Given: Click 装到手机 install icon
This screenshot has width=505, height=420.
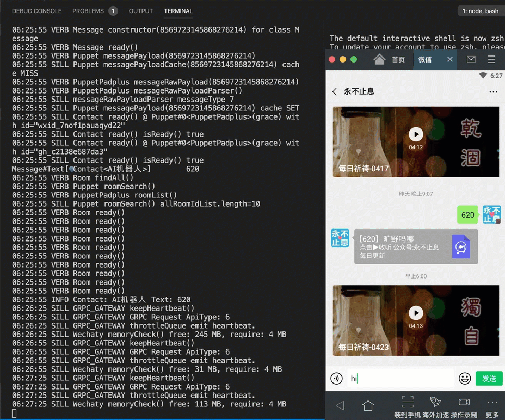Looking at the screenshot, I should pyautogui.click(x=408, y=406).
